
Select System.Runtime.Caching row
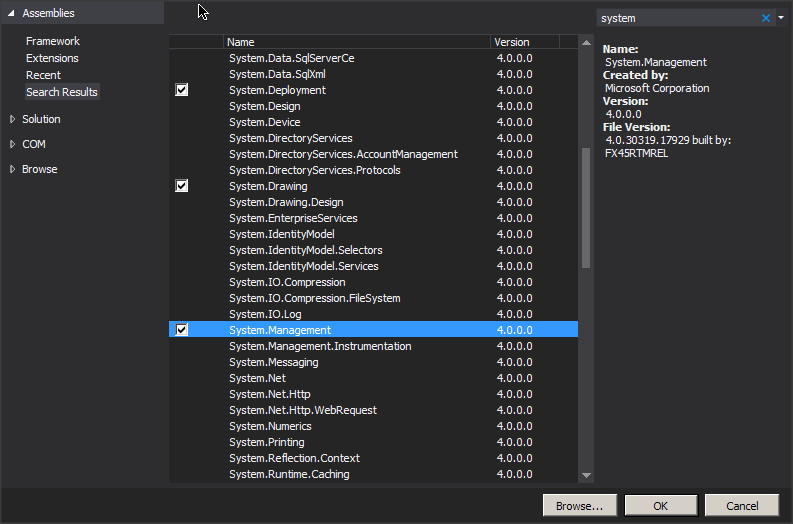pos(373,474)
